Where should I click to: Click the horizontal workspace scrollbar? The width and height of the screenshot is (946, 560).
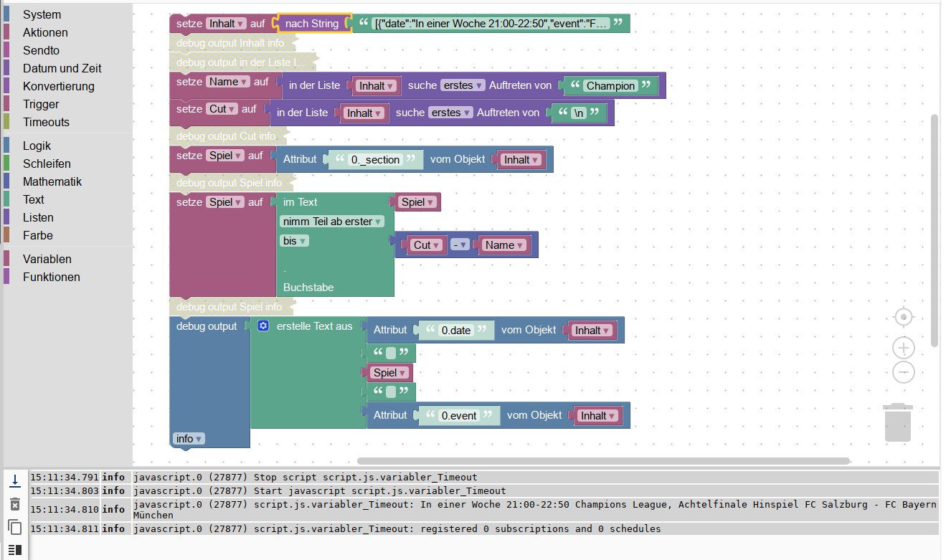click(x=603, y=461)
